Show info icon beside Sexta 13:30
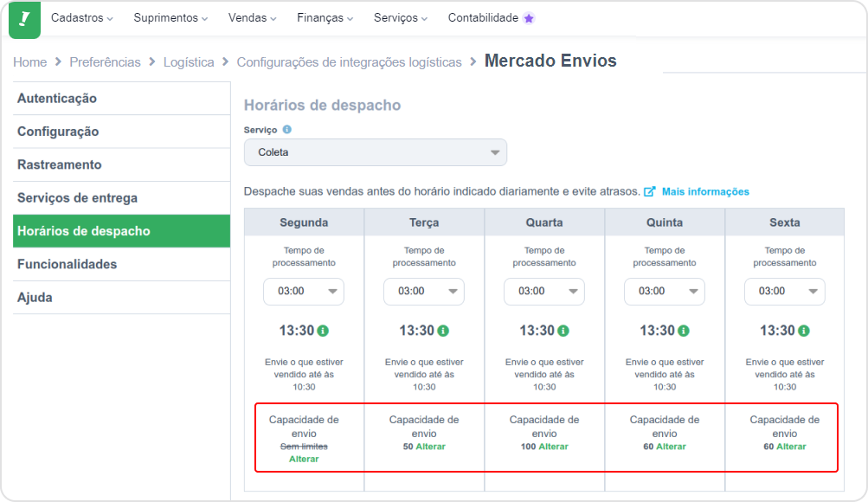This screenshot has height=502, width=868. (804, 331)
